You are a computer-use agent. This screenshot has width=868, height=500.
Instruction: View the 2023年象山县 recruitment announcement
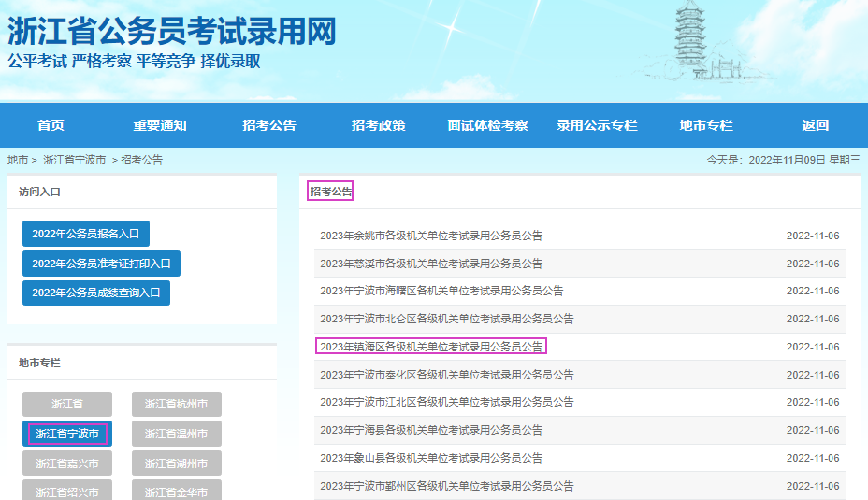click(x=431, y=458)
